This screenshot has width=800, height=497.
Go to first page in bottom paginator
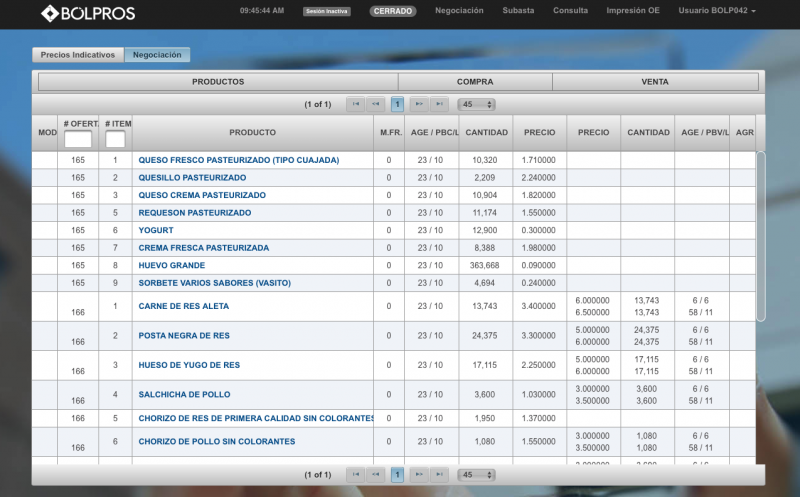[x=355, y=474]
